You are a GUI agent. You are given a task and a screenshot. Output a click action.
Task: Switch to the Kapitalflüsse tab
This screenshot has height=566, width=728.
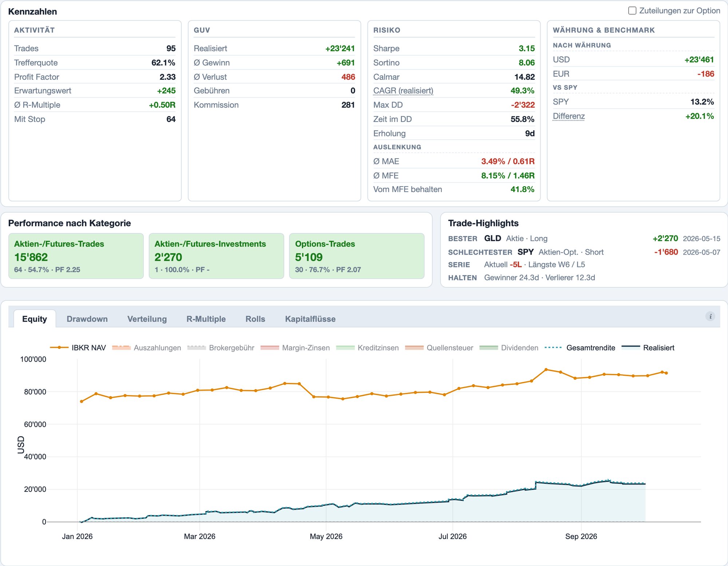310,319
